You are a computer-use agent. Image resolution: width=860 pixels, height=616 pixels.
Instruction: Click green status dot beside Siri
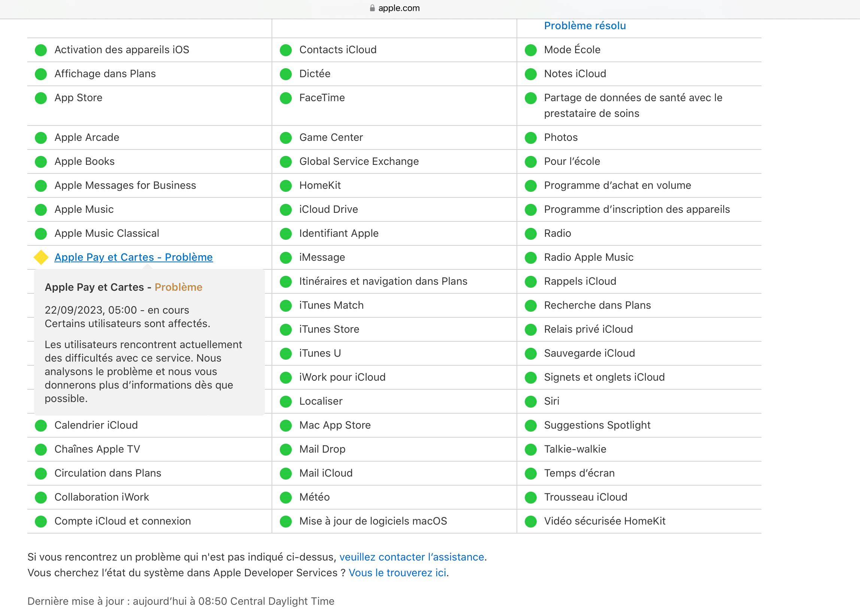pyautogui.click(x=531, y=401)
